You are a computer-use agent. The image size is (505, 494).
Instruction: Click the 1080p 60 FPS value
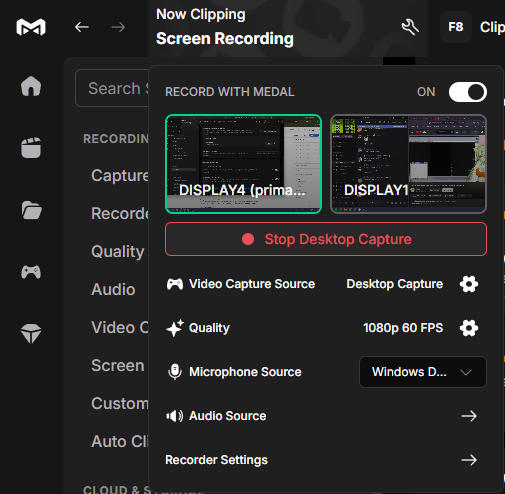[403, 328]
